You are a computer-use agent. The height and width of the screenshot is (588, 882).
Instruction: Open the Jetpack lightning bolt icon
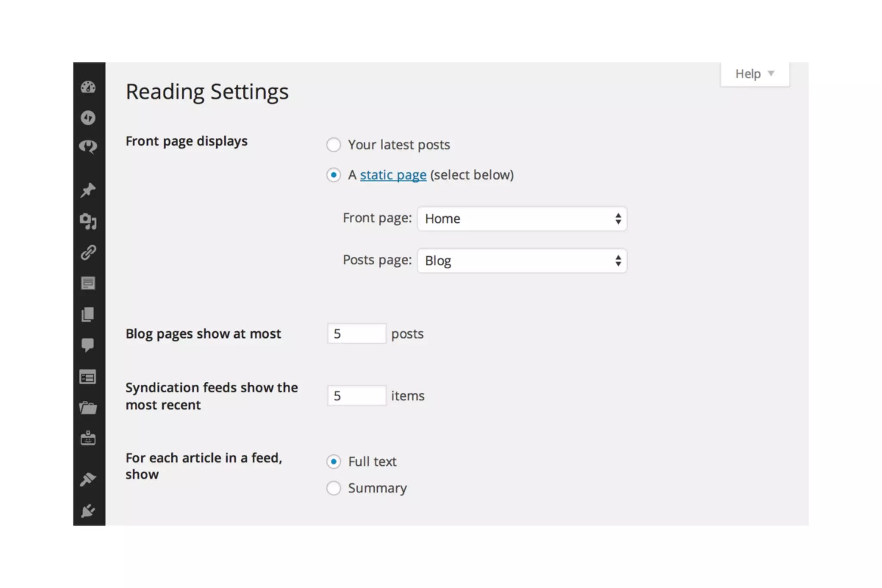(x=88, y=118)
